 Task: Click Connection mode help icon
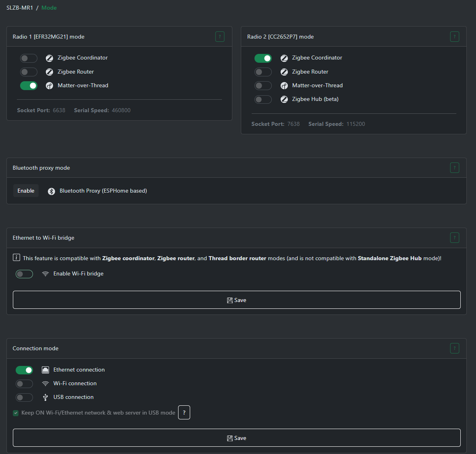pyautogui.click(x=454, y=348)
